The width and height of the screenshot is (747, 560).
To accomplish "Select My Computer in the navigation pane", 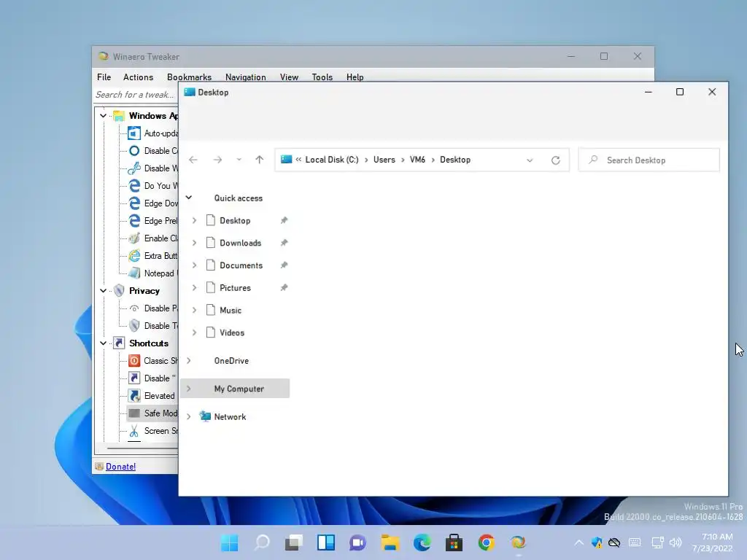I will pos(236,389).
